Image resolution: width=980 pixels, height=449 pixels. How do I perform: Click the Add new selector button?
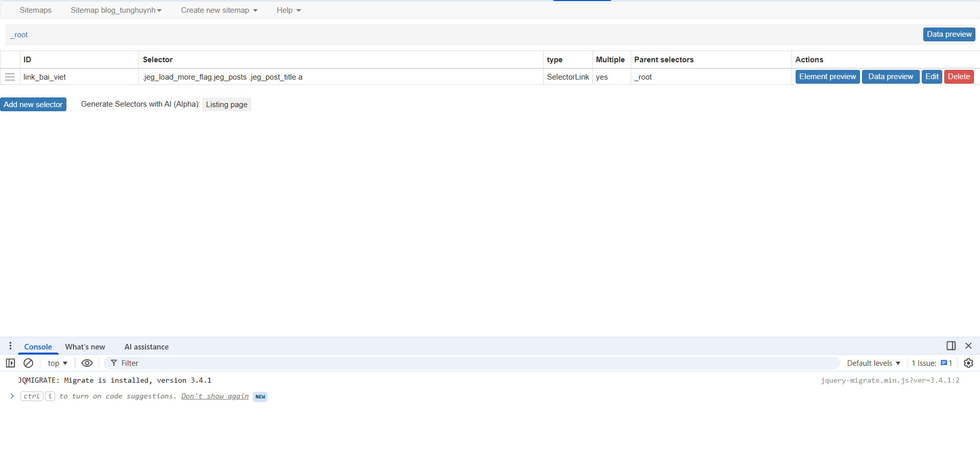pyautogui.click(x=33, y=105)
